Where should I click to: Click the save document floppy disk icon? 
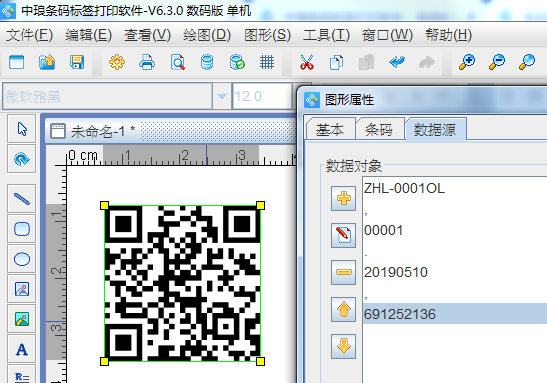pyautogui.click(x=77, y=62)
